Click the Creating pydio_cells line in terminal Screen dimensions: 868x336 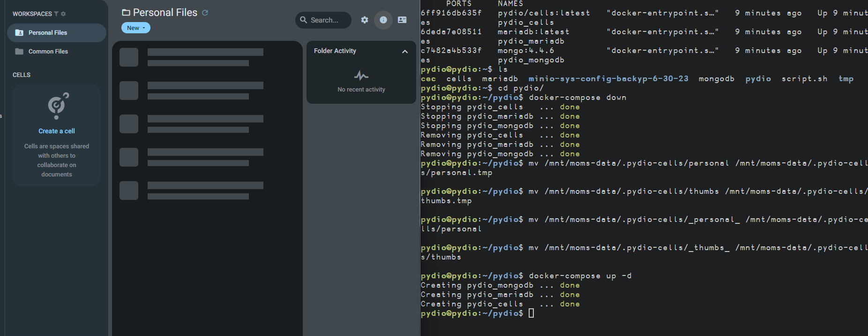[500, 304]
